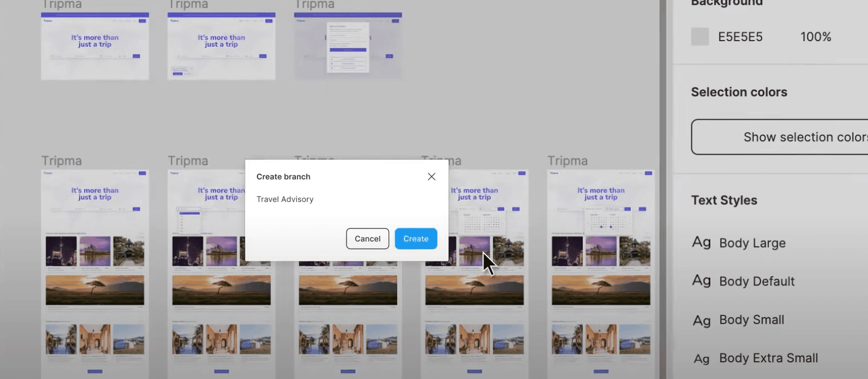868x379 pixels.
Task: Pick the Body Extra Small text style
Action: click(768, 358)
